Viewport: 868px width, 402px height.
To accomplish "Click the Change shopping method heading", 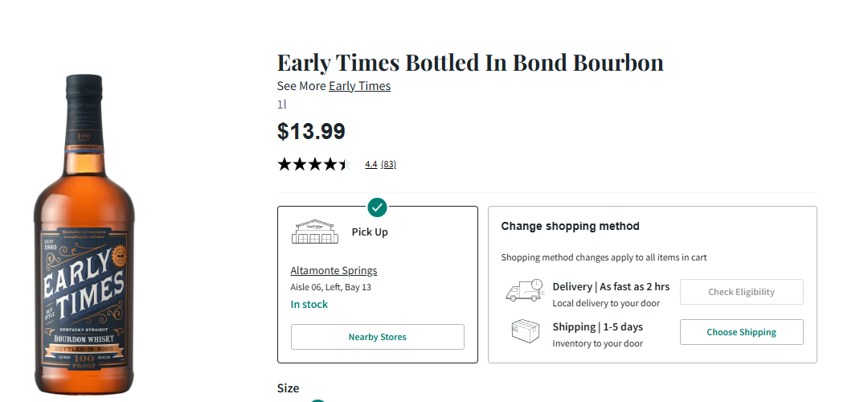I will coord(570,226).
